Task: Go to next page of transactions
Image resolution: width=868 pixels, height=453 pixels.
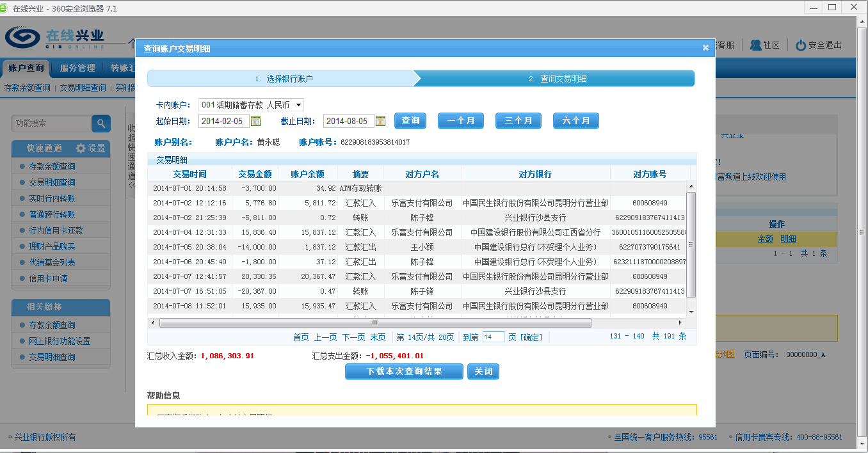Action: 353,337
